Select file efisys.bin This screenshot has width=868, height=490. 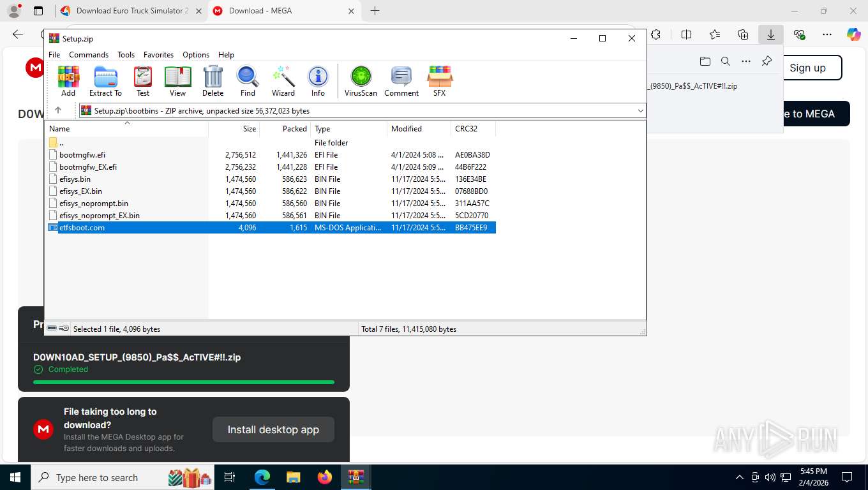coord(75,179)
